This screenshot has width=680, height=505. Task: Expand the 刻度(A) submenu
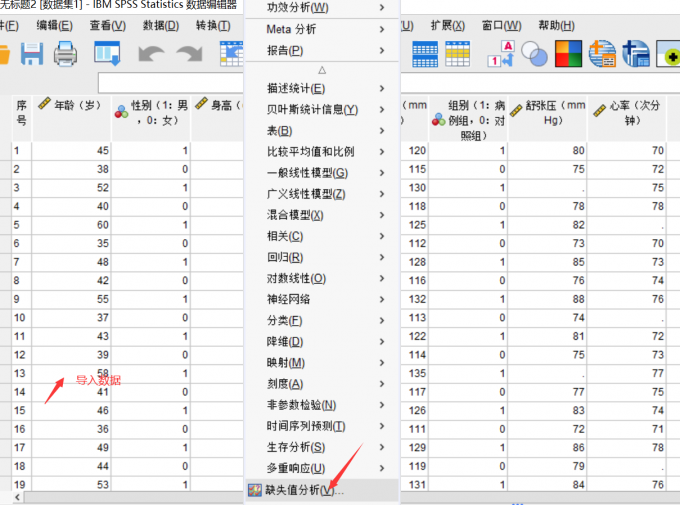click(x=322, y=384)
